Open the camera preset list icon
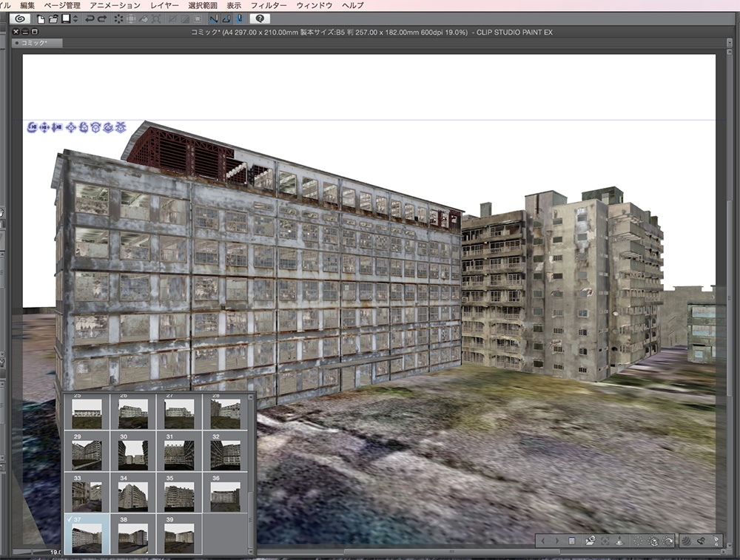 (591, 542)
